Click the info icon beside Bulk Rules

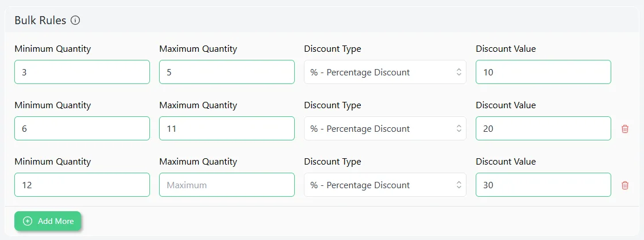tap(75, 20)
